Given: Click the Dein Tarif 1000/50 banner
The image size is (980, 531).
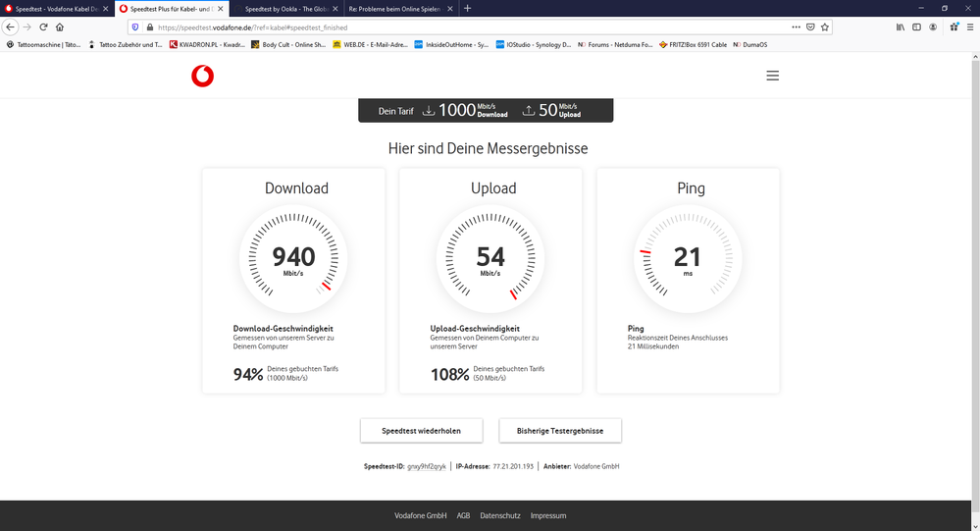Looking at the screenshot, I should click(486, 110).
